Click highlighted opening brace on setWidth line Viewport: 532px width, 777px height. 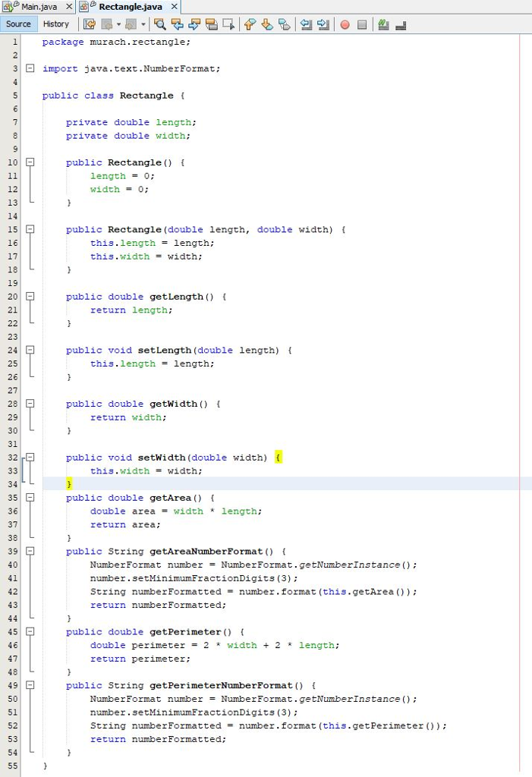279,458
